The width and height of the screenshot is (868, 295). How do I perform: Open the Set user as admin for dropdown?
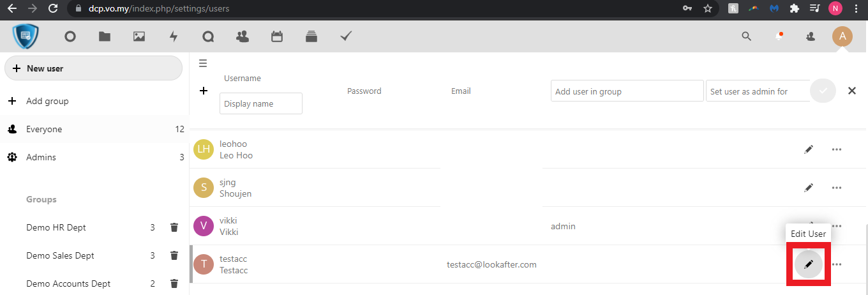pyautogui.click(x=757, y=91)
